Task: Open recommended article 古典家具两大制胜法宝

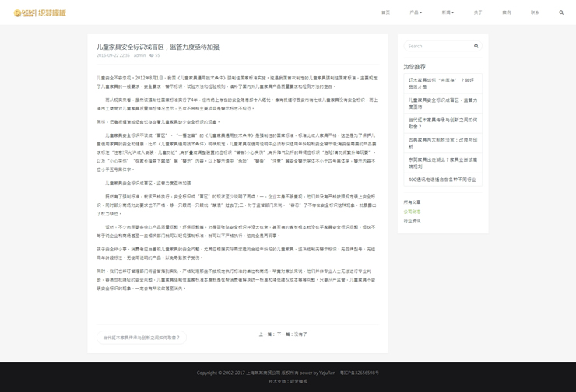Action: click(442, 142)
